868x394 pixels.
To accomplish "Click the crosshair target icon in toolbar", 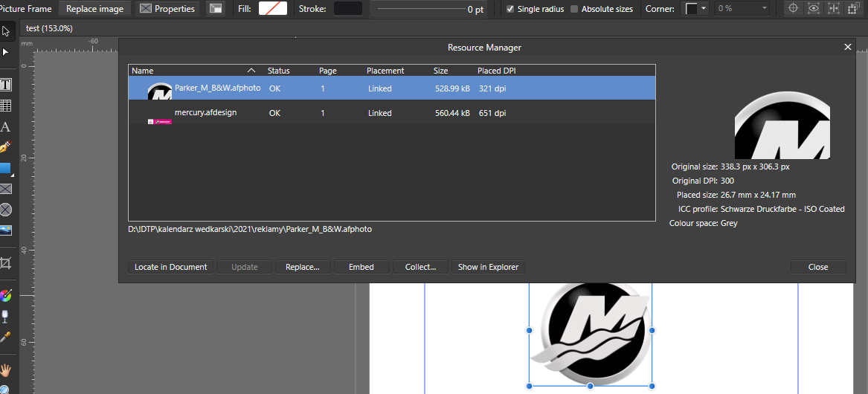I will [x=794, y=9].
